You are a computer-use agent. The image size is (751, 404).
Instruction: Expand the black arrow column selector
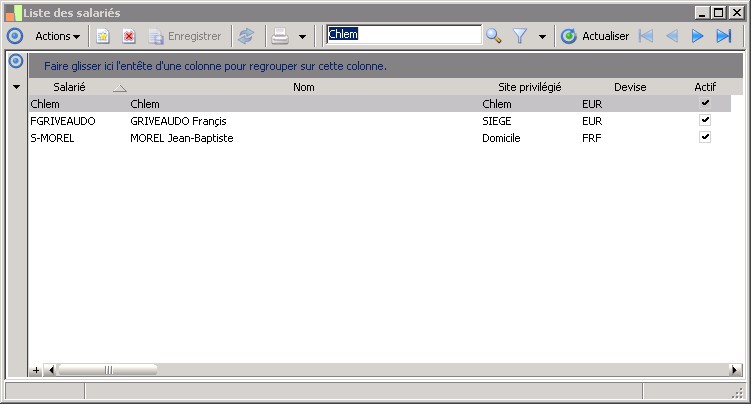tap(16, 87)
